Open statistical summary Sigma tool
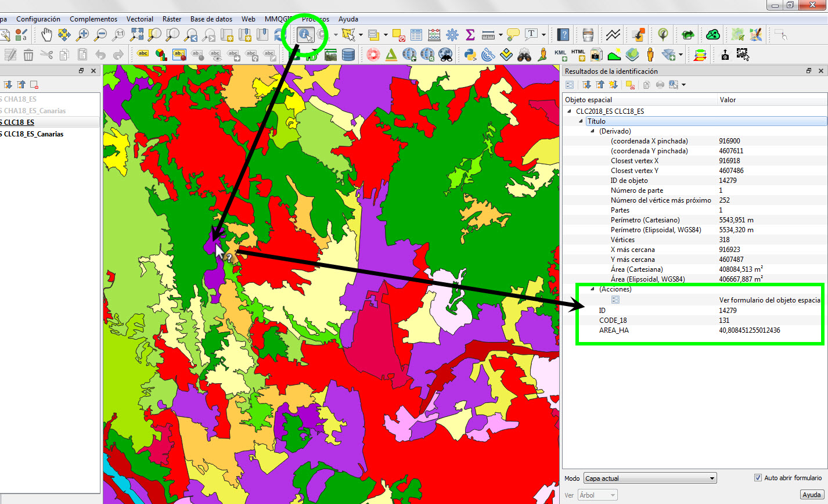Image resolution: width=828 pixels, height=504 pixels. (470, 35)
